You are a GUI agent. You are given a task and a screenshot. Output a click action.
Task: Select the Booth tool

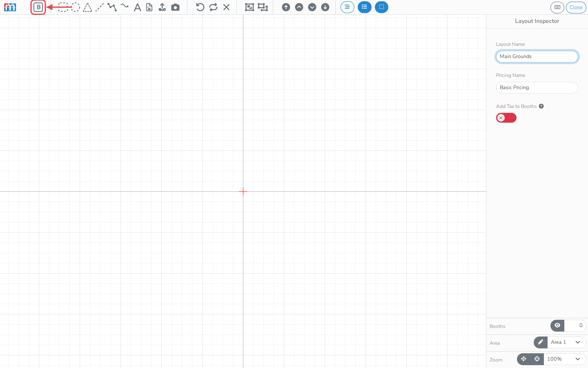tap(38, 7)
